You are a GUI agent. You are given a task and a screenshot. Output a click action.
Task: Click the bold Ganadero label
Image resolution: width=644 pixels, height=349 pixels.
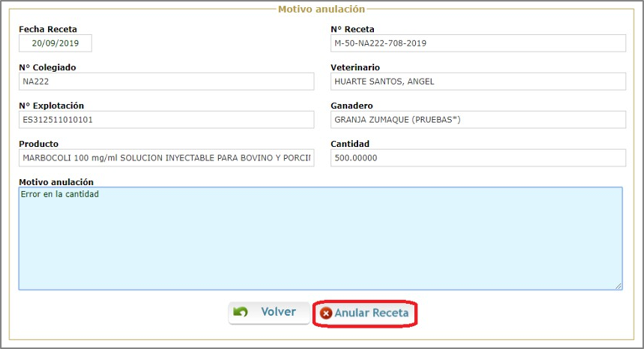click(x=351, y=106)
